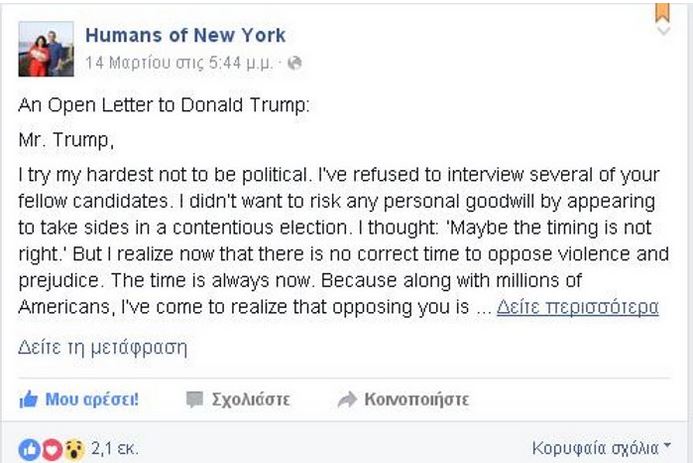Click the red heart Love reaction
The height and width of the screenshot is (463, 693).
pos(51,448)
